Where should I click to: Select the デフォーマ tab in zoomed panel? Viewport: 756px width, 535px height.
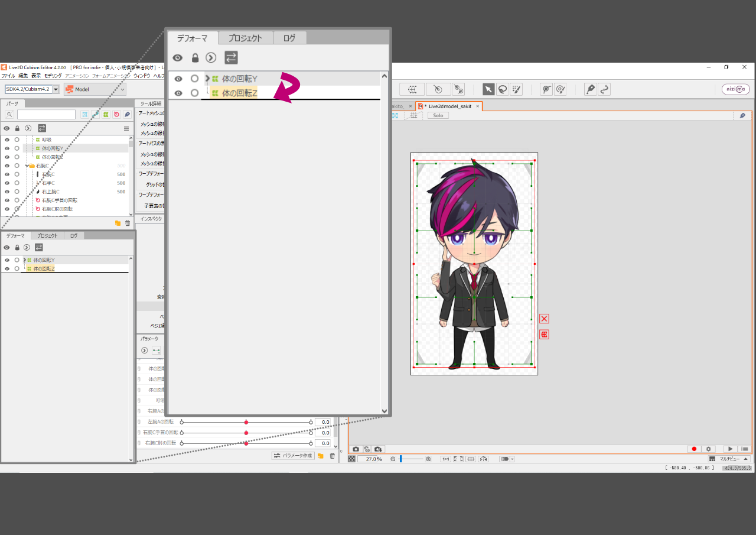tap(193, 38)
